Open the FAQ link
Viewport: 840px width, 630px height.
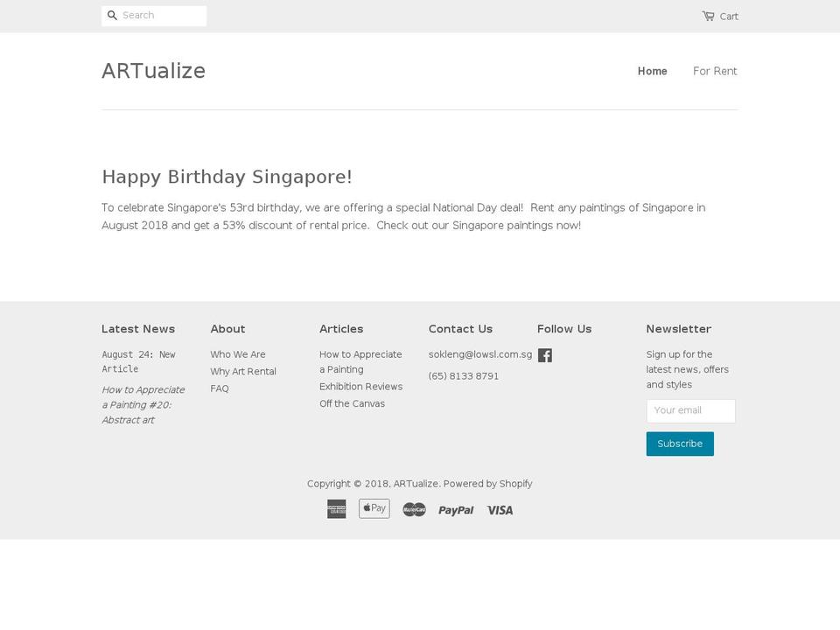(220, 388)
